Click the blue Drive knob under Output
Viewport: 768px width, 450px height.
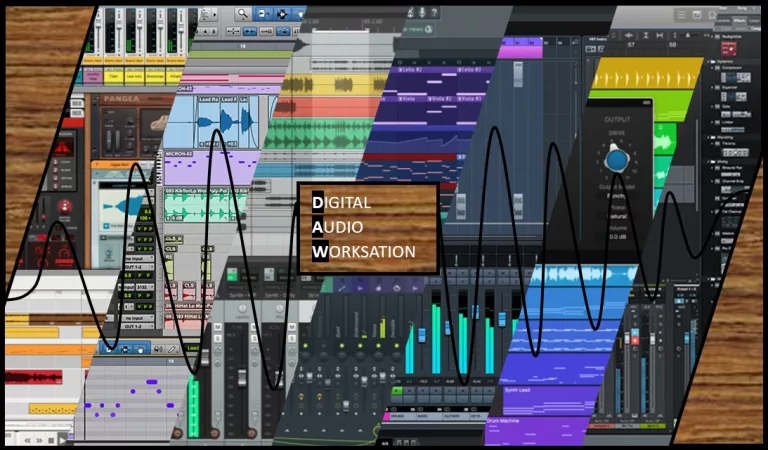617,158
